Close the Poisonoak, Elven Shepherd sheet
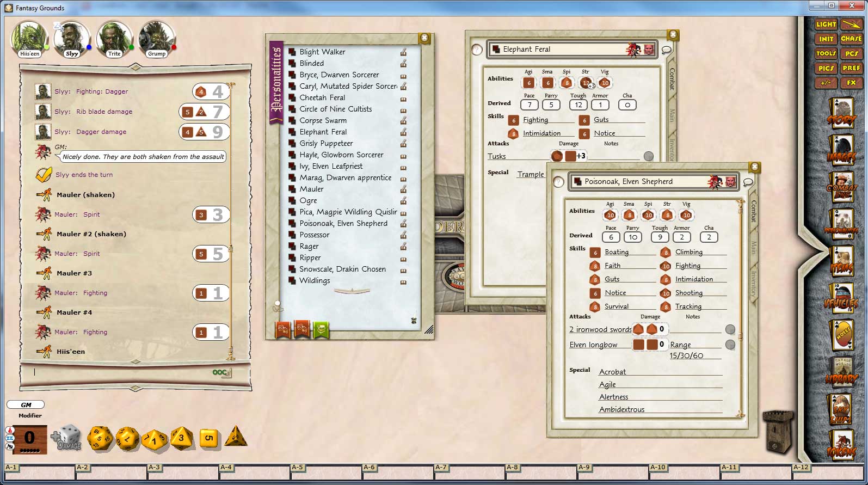 754,167
